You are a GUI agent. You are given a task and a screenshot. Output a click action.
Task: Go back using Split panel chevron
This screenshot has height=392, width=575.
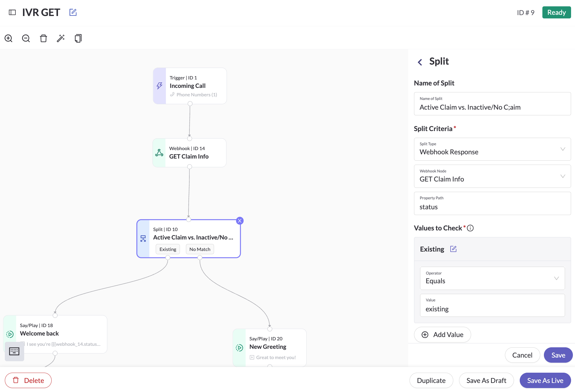pos(420,62)
